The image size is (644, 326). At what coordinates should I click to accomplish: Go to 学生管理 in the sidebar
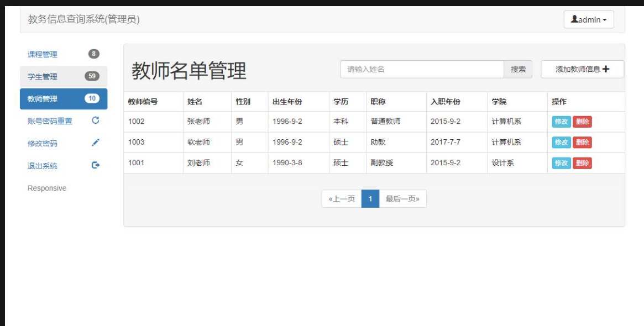(x=64, y=76)
